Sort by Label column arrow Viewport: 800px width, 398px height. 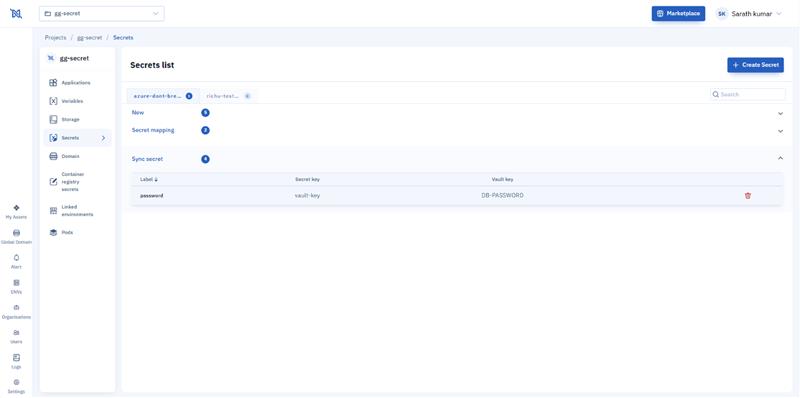coord(156,180)
